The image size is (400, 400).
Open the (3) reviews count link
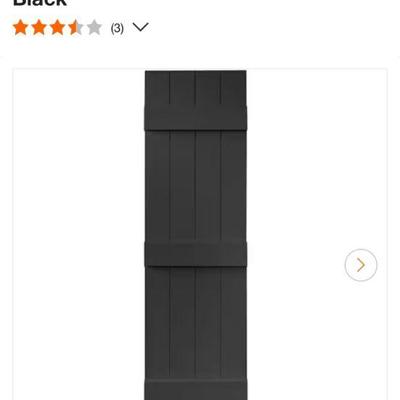(117, 28)
